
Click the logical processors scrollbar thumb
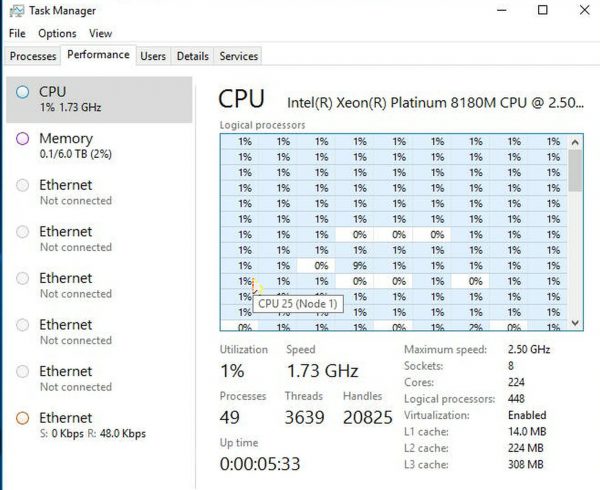(x=575, y=170)
